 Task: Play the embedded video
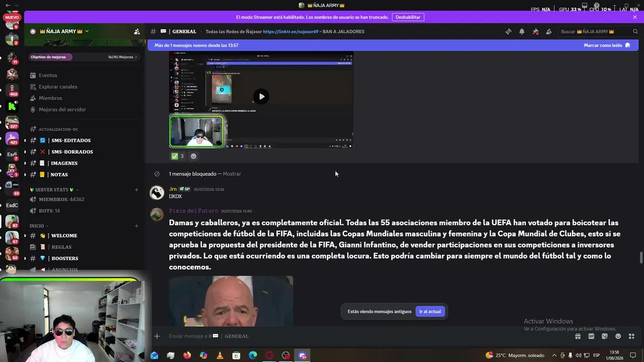coord(261,97)
